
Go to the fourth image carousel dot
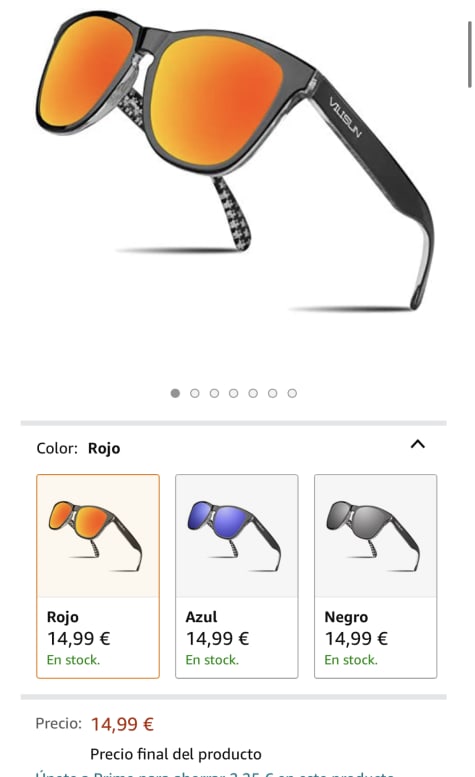coord(233,393)
